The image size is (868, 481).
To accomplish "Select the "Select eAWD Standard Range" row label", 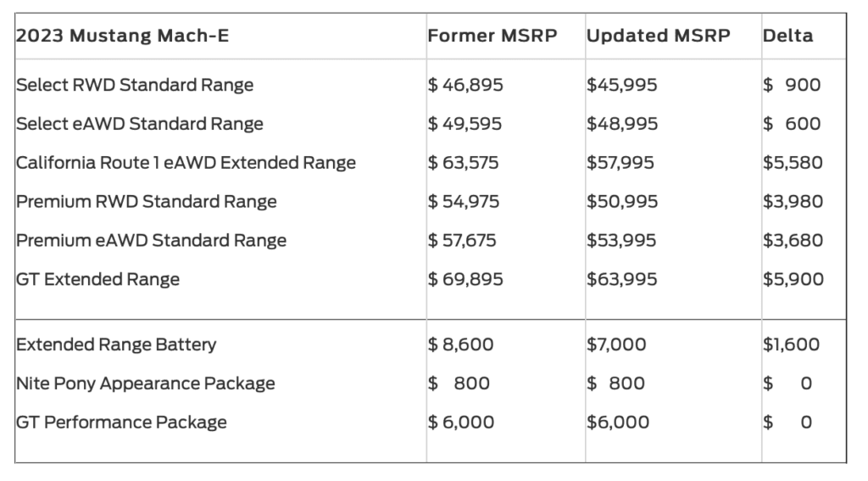I will 140,124.
